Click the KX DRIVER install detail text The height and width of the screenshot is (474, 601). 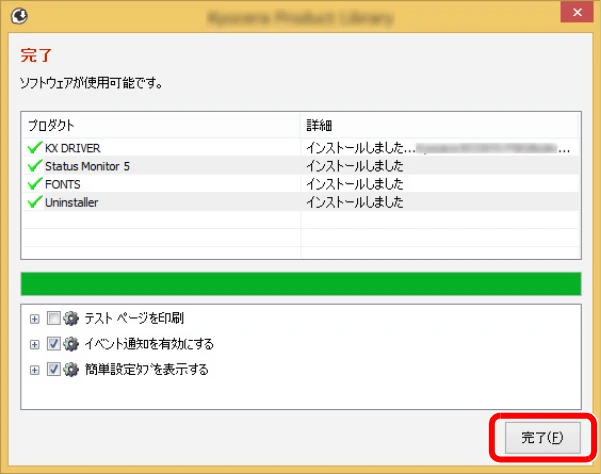pos(438,148)
